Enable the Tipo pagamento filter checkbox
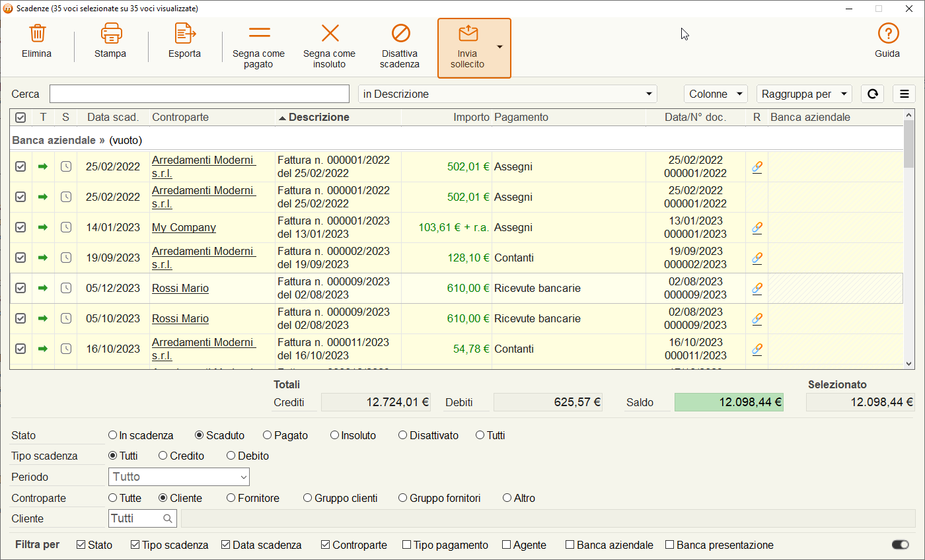This screenshot has height=560, width=925. point(406,545)
